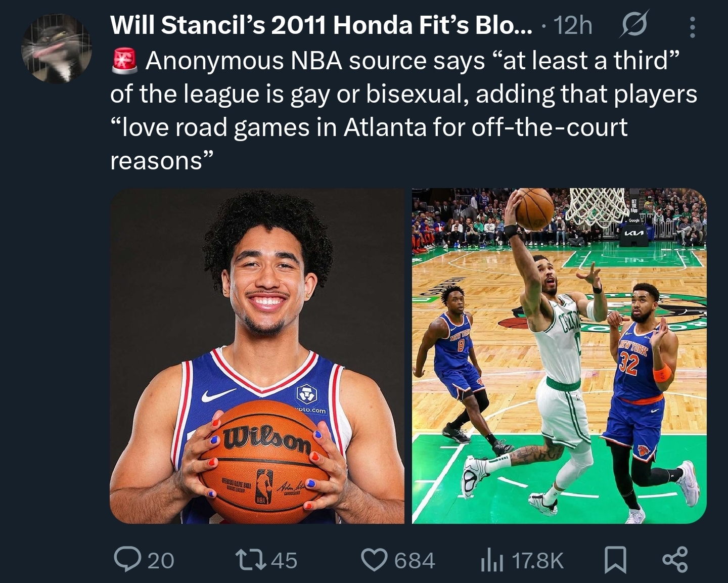The width and height of the screenshot is (728, 583).
Task: Open the right photo of Celtics layup
Action: pos(559,356)
